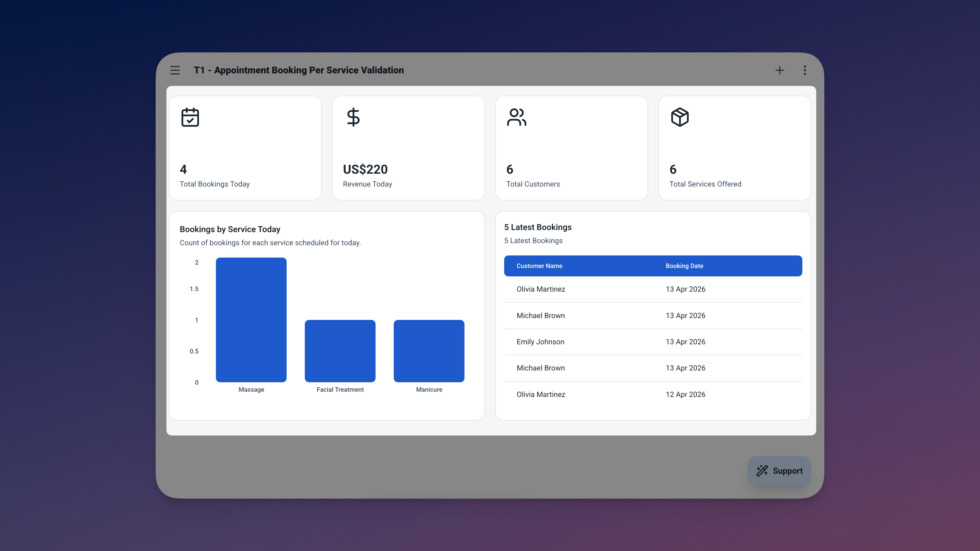Open the hamburger navigation menu
Image resolution: width=980 pixels, height=551 pixels.
coord(175,70)
